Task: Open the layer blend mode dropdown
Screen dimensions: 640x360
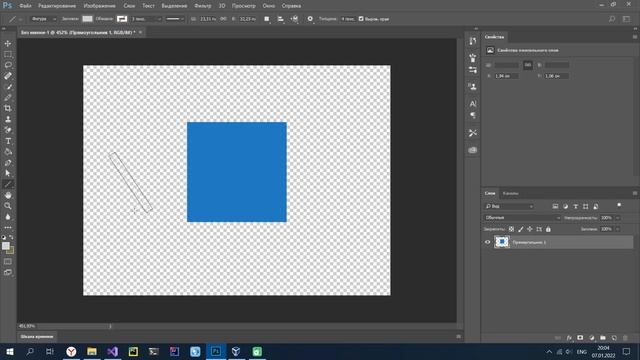Action: [522, 218]
